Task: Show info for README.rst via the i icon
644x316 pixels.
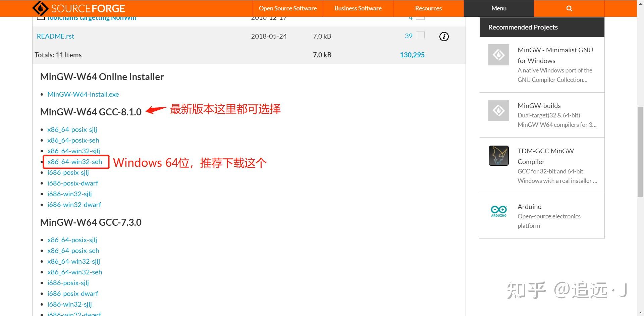Action: (444, 36)
